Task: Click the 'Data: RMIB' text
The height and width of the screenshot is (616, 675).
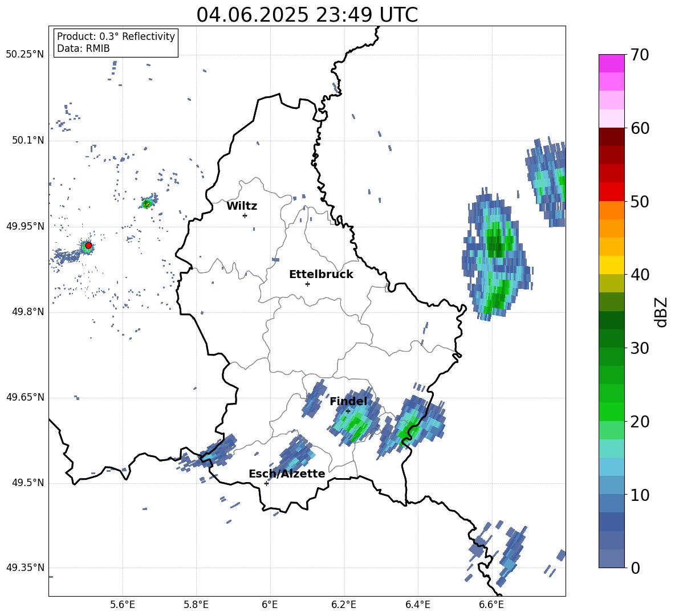Action: click(83, 48)
